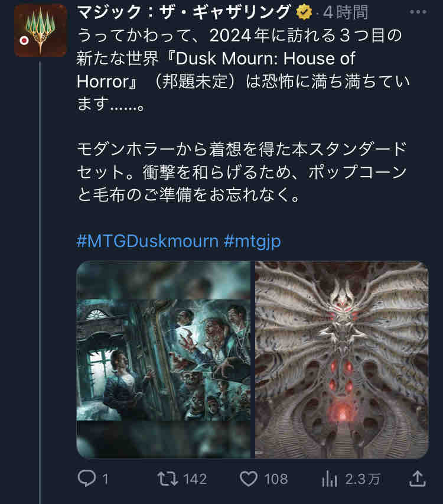Viewport: 443px width, 504px height.
Task: Click the reply count number 1
Action: 105,479
